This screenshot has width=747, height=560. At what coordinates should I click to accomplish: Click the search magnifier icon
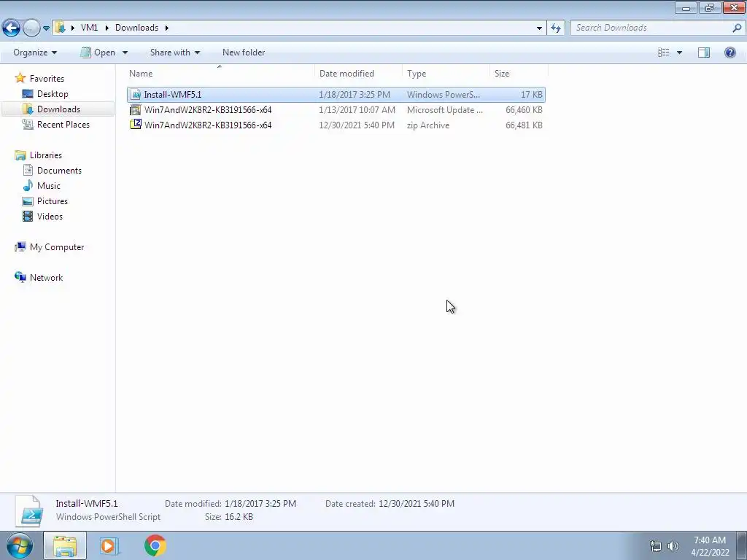[x=737, y=28]
